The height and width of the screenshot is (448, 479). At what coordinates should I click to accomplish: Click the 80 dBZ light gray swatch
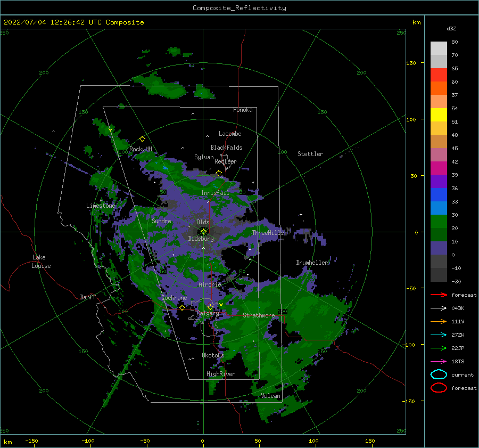tap(439, 48)
